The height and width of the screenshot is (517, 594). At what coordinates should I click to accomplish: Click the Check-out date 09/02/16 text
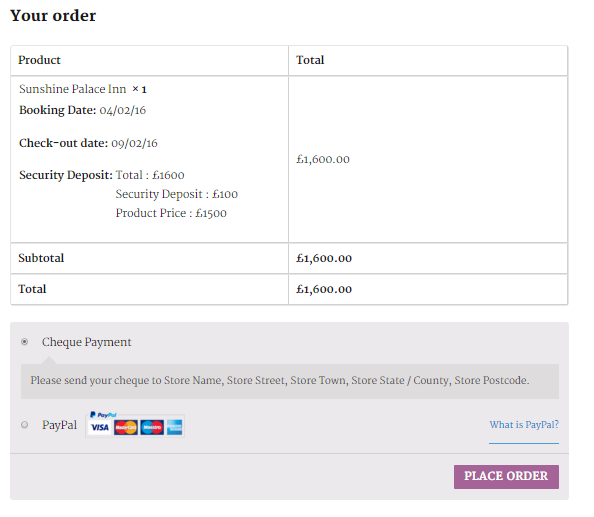88,143
